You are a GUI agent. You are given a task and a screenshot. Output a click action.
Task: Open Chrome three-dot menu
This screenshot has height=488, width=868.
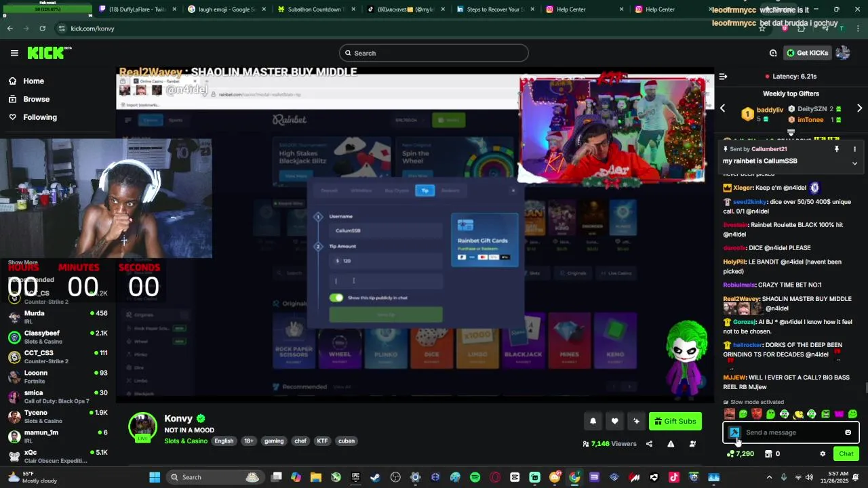point(856,28)
